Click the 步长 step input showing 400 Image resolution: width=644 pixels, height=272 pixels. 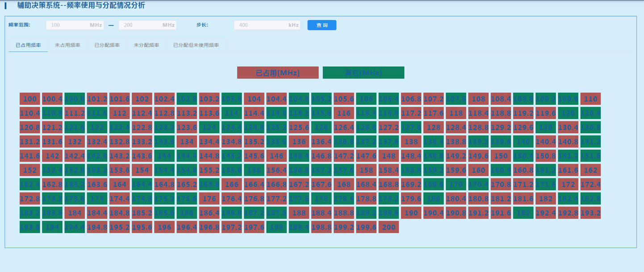(261, 25)
